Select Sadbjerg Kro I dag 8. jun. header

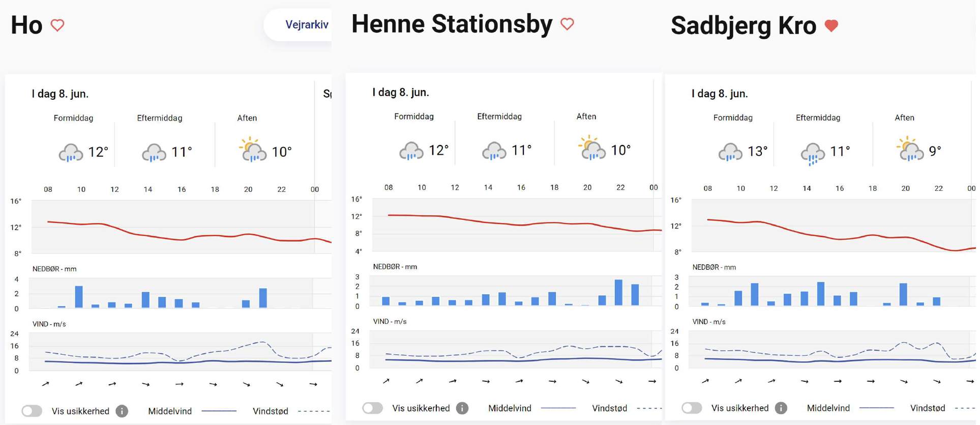(x=719, y=94)
